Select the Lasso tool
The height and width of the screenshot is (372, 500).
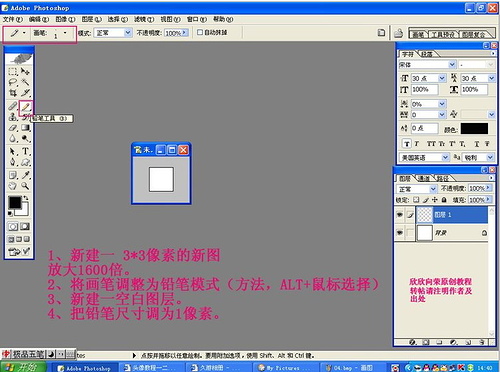13,82
